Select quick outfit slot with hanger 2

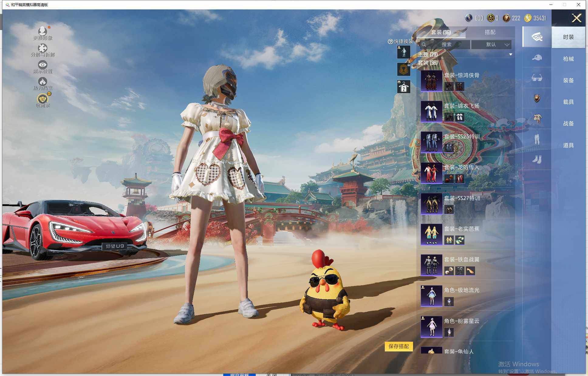tap(404, 87)
